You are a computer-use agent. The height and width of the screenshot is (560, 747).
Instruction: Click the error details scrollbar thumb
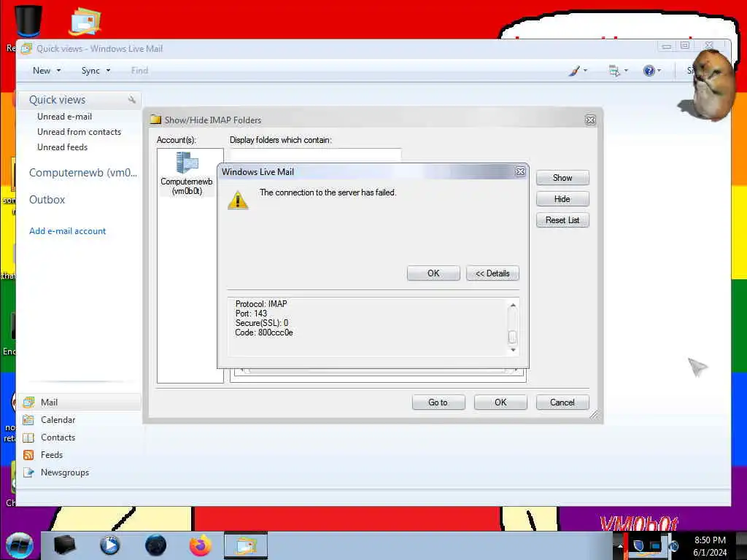(513, 337)
